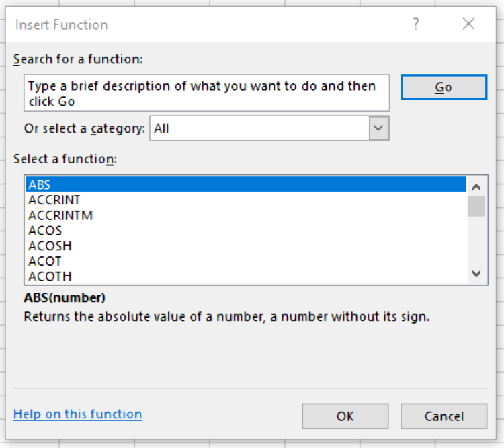The image size is (504, 448).
Task: Select the ACCRINT function
Action: point(54,200)
